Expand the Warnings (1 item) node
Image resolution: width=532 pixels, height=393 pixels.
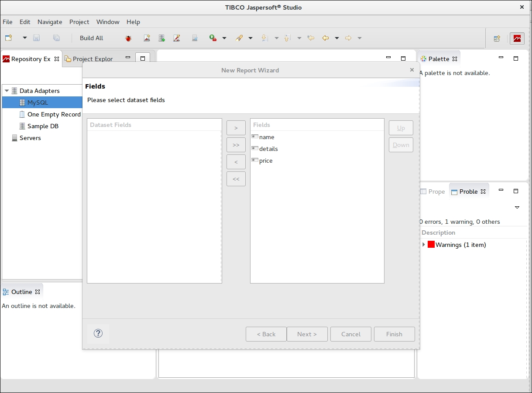coord(424,245)
